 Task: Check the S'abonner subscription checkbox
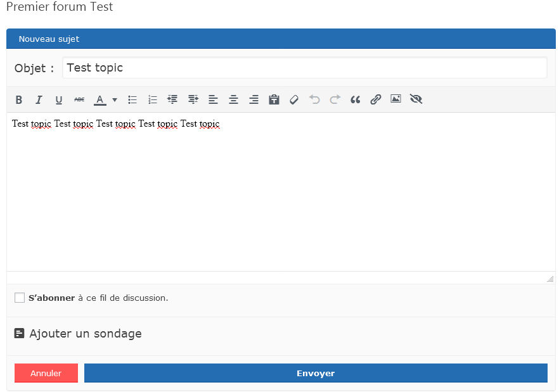point(19,297)
